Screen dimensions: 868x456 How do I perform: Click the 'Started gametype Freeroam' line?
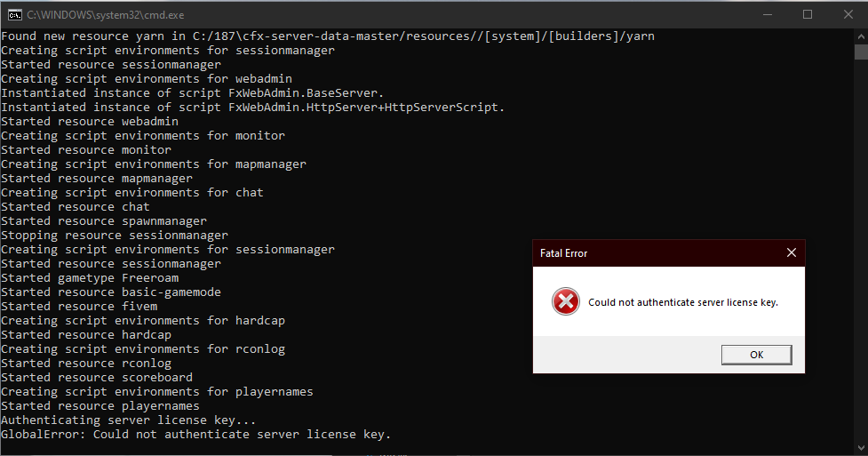(90, 278)
